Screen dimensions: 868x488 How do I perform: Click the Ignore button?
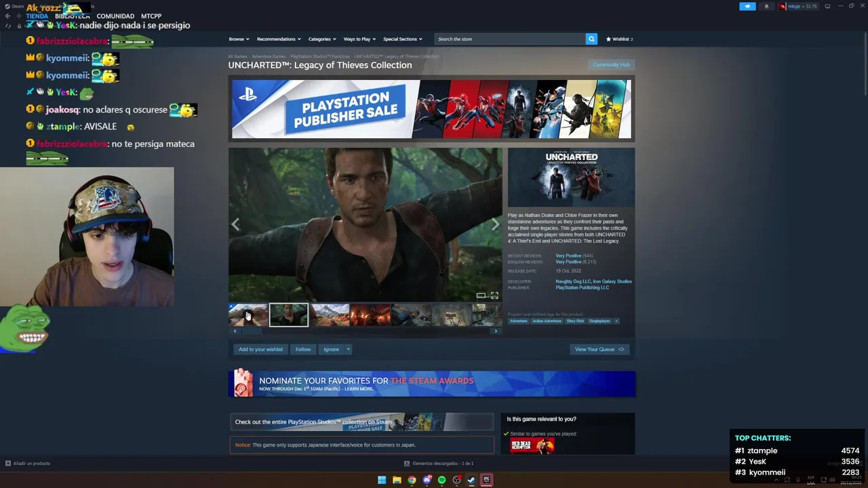[331, 350]
